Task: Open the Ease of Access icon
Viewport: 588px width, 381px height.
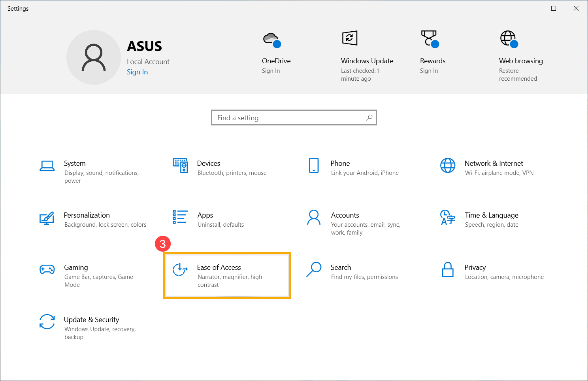Action: point(180,269)
